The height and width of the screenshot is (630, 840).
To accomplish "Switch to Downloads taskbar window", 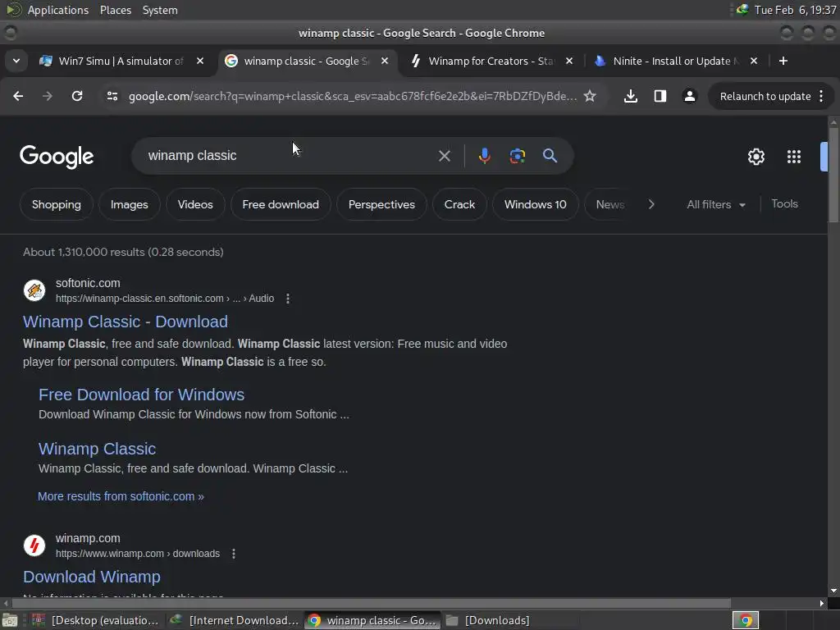I will coord(510,620).
